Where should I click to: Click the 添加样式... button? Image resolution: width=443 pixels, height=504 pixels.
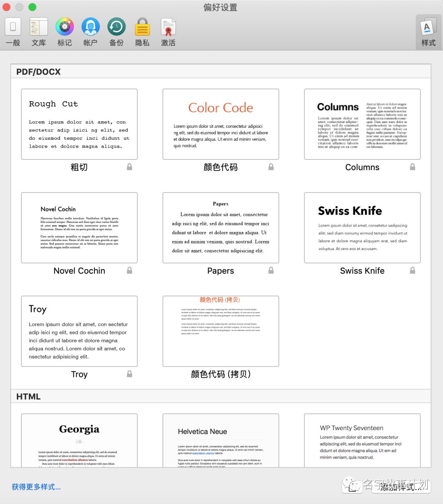click(400, 487)
